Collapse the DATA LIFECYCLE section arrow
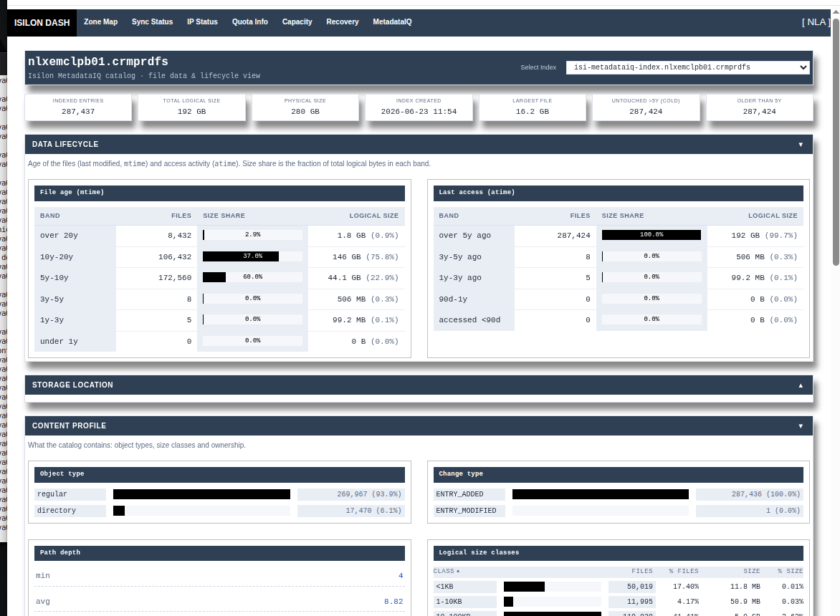The width and height of the screenshot is (840, 616). tap(801, 145)
